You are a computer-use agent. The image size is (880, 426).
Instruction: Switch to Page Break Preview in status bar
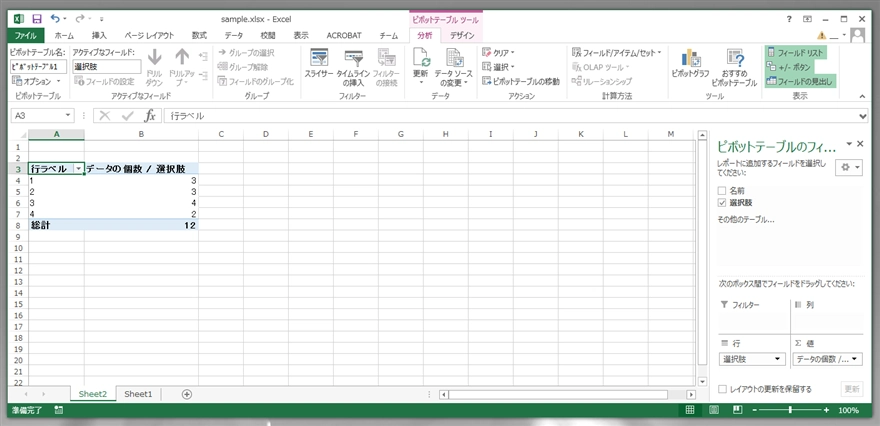pos(738,410)
